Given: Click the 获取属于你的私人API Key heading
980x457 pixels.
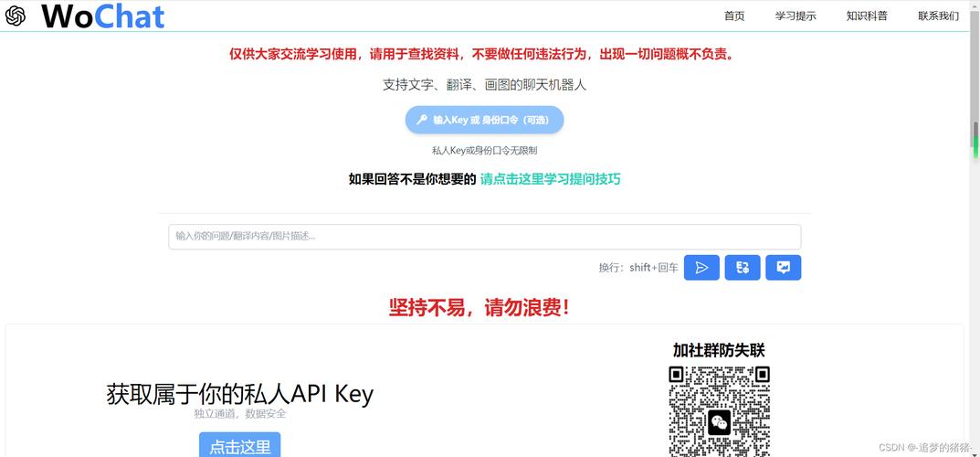Looking at the screenshot, I should click(240, 394).
